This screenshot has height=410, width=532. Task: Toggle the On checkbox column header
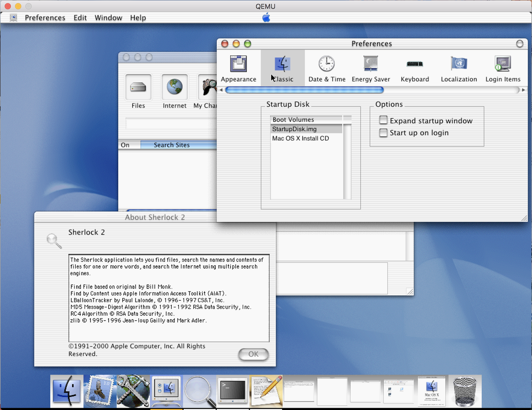pos(126,145)
